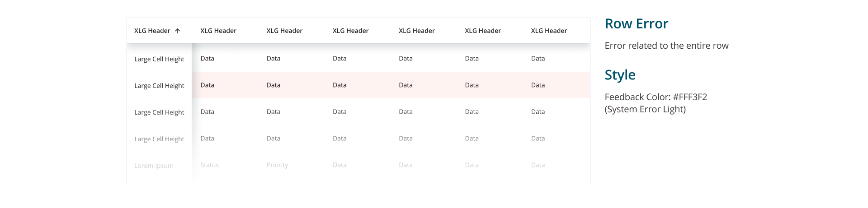Click the Priority cell in faded row

point(277,165)
